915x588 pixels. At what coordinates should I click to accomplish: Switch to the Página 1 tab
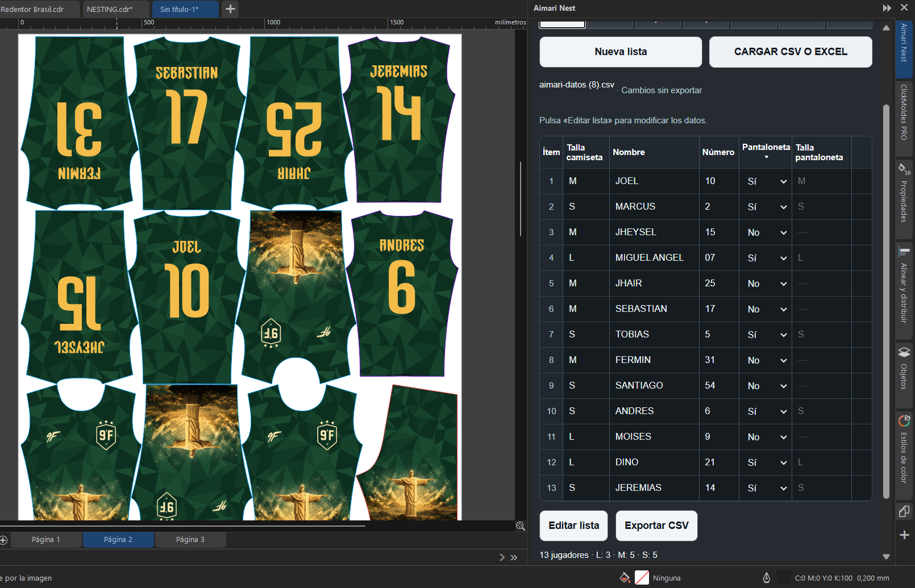click(x=45, y=540)
